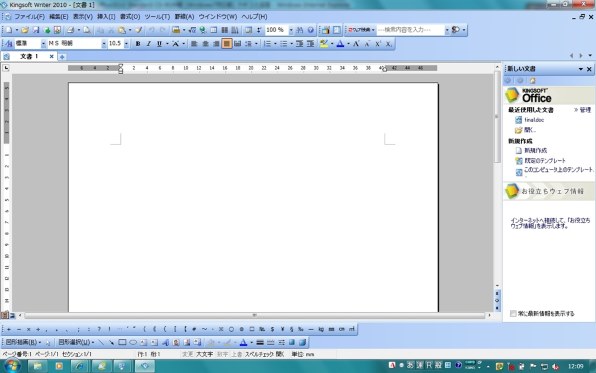Click the superscript X icon
Viewport: 596px width, 373px height.
[x=378, y=44]
